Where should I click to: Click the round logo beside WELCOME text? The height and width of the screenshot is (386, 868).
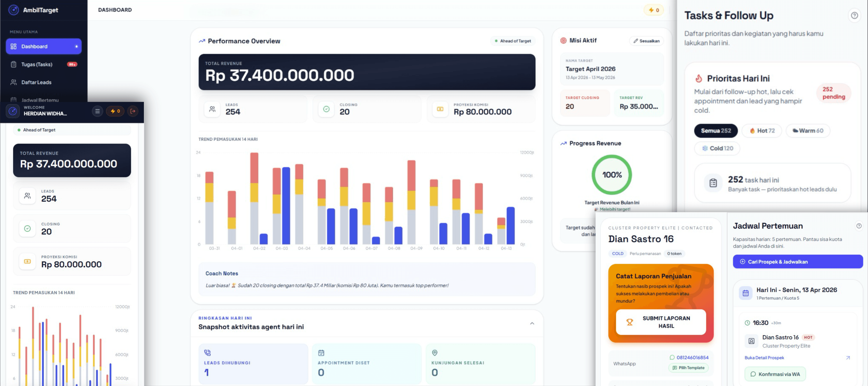point(13,111)
